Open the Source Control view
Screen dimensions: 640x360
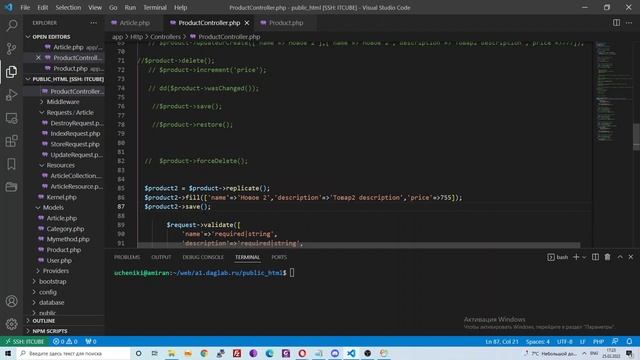tap(11, 49)
